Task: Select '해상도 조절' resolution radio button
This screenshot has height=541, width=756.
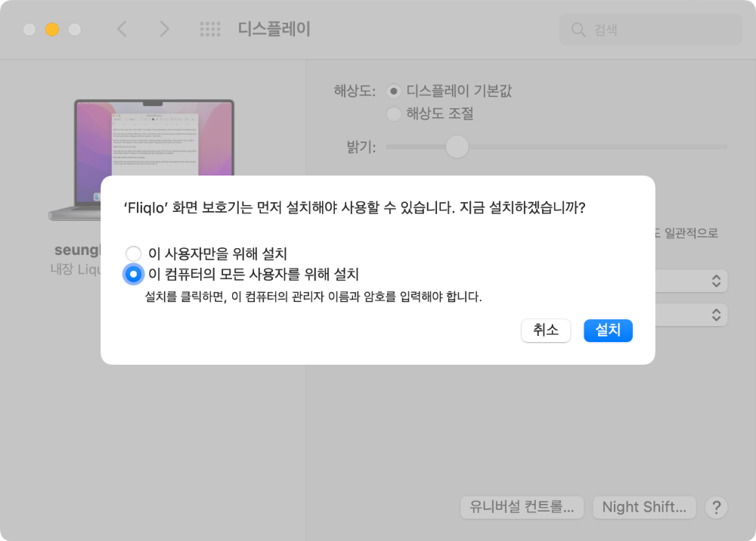Action: [x=393, y=114]
